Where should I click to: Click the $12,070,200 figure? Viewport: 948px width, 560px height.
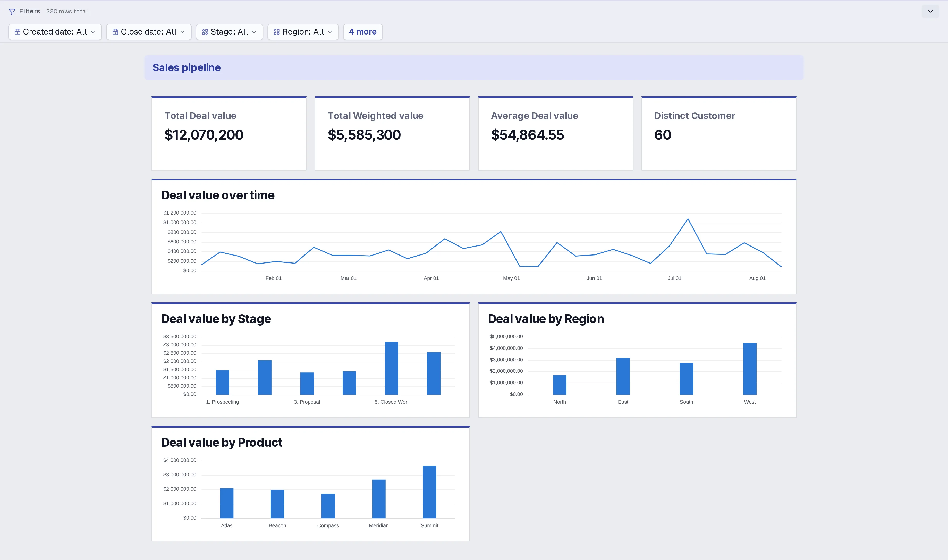click(204, 135)
